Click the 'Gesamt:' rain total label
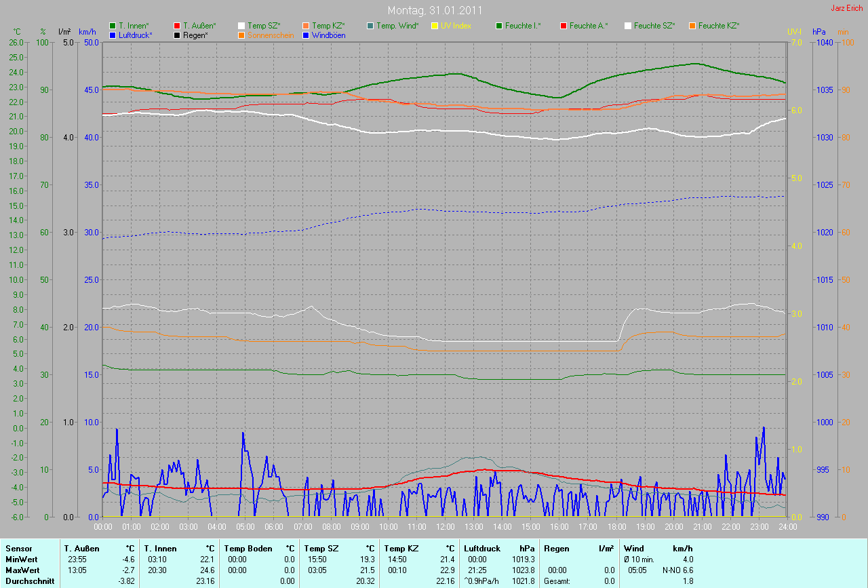This screenshot has width=868, height=588. tap(557, 581)
